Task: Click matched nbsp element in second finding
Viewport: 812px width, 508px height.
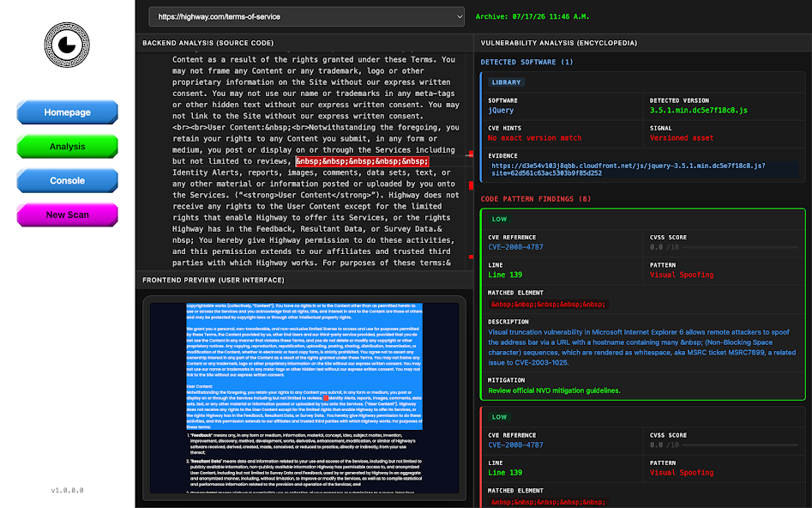Action: click(x=548, y=502)
